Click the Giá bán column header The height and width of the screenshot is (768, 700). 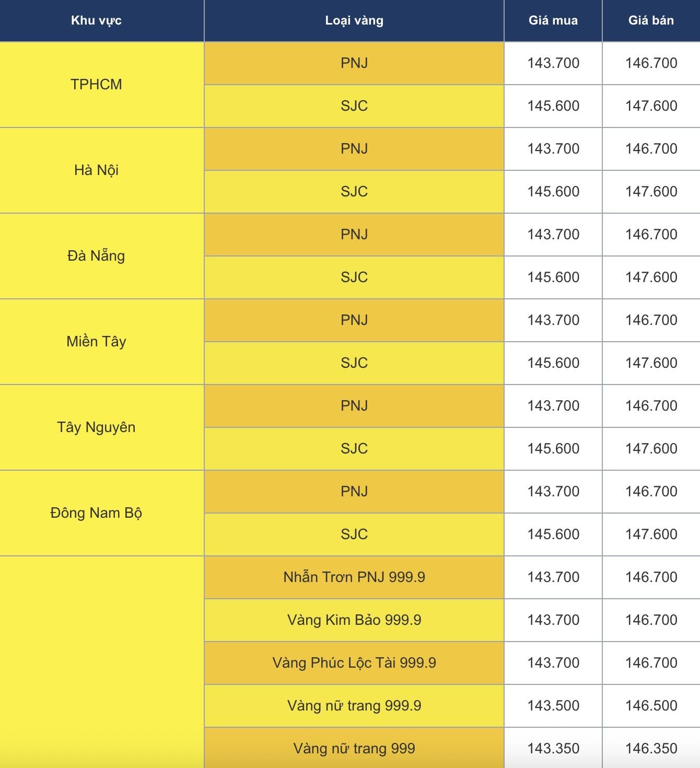(x=651, y=20)
